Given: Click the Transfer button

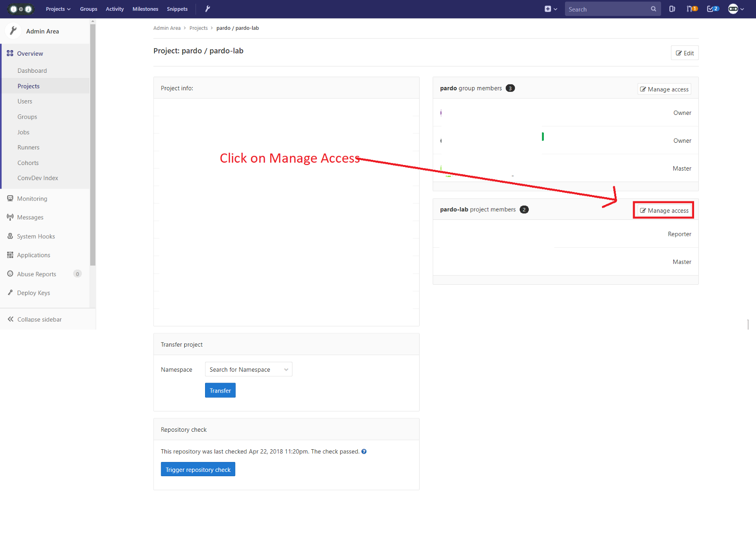Looking at the screenshot, I should tap(220, 391).
